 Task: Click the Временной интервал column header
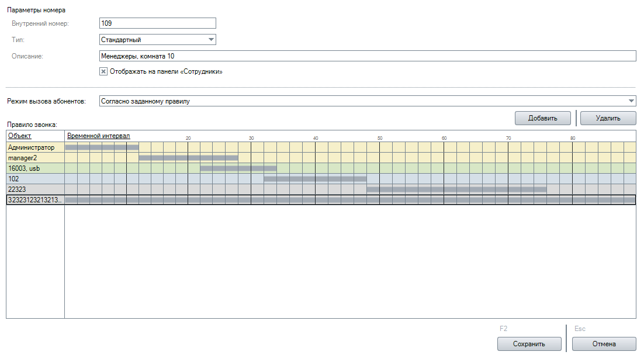(98, 136)
